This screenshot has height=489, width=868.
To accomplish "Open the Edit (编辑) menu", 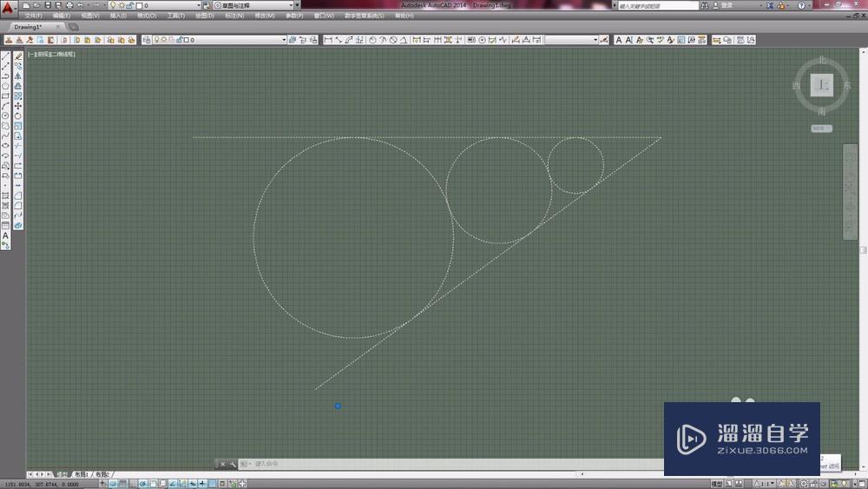I will click(62, 16).
